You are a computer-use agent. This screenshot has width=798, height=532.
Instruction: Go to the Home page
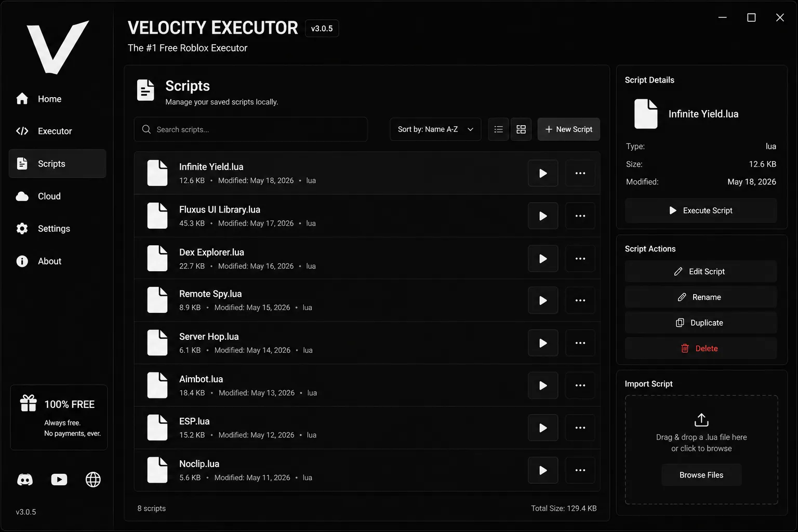pyautogui.click(x=58, y=99)
